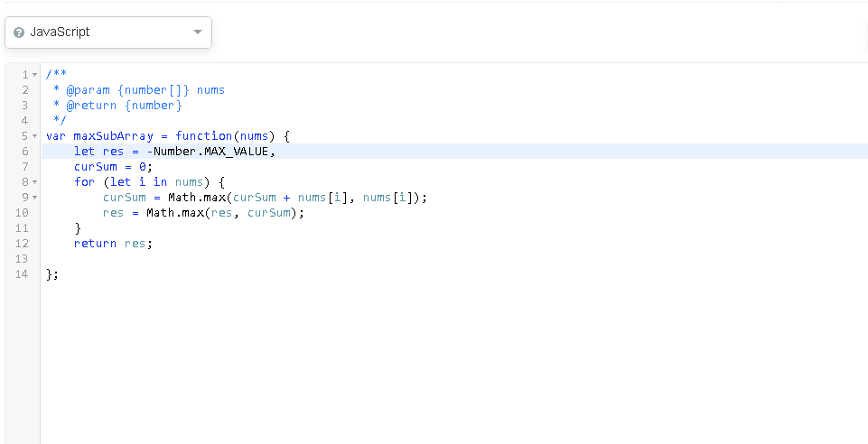Click on 'return res;' statement

coord(114,244)
